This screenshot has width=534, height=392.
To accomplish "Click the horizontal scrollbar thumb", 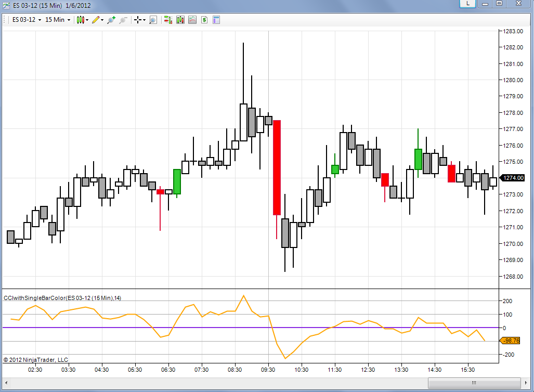I will pos(474,383).
